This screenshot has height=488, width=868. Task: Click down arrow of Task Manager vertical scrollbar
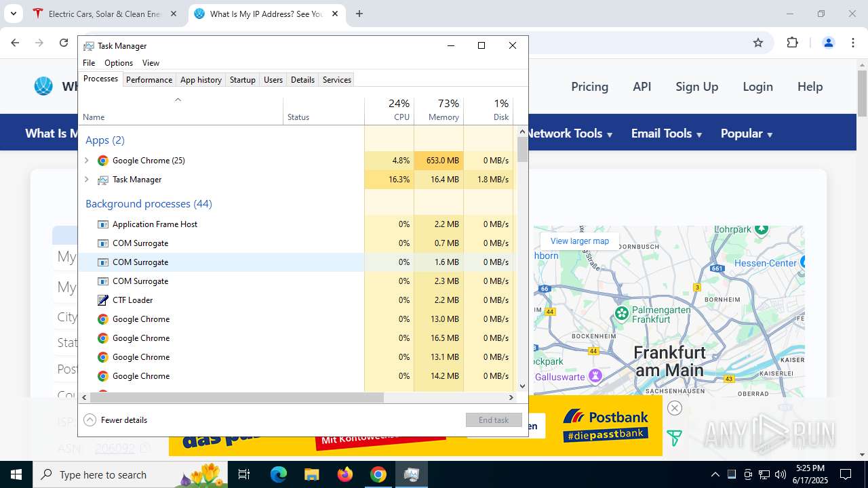coord(522,386)
